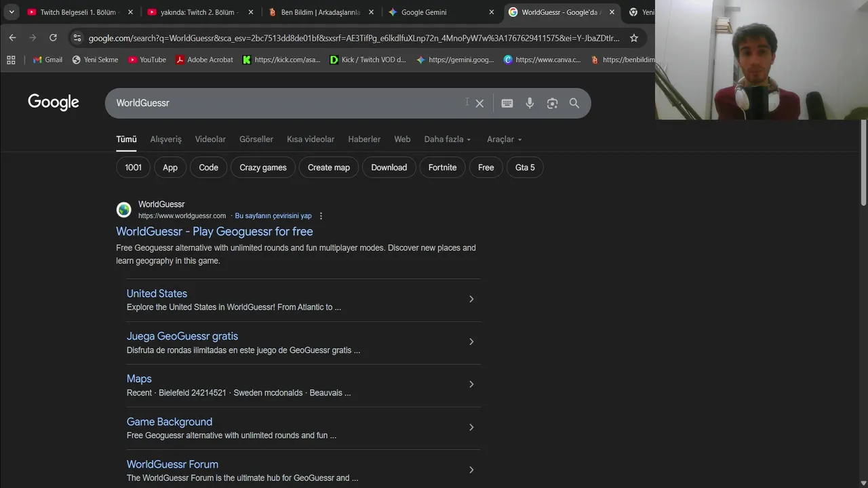Expand the Araçlar dropdown
This screenshot has height=488, width=868.
[x=505, y=139]
